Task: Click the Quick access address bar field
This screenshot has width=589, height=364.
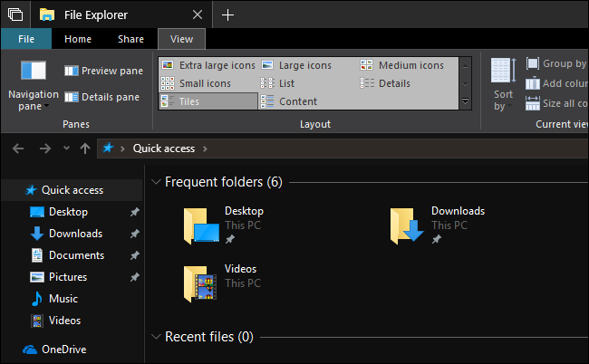Action: [343, 148]
